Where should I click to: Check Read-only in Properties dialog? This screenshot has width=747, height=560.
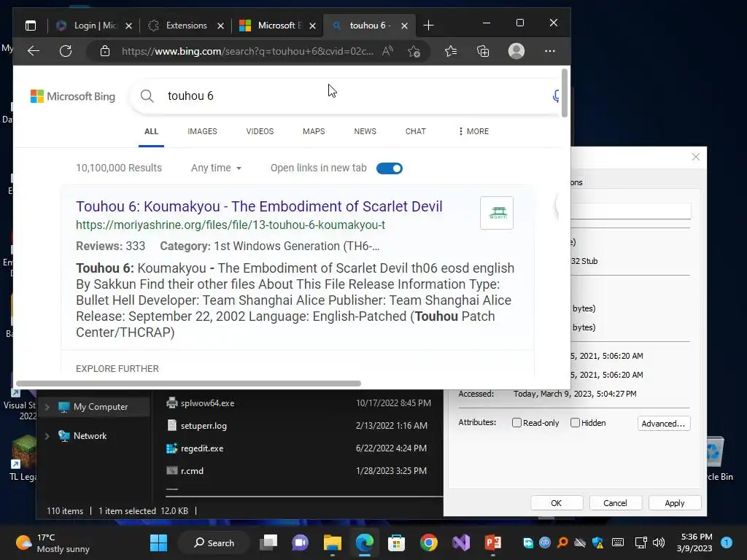pos(516,423)
